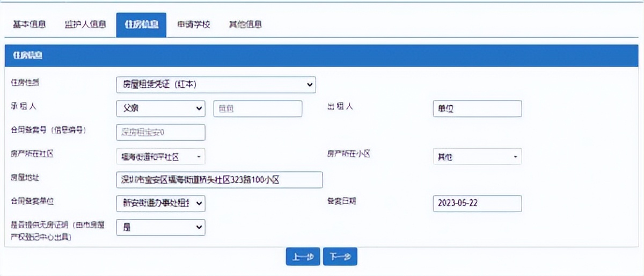
Task: Open the 是否提供无房证明 dropdown
Action: coord(160,227)
